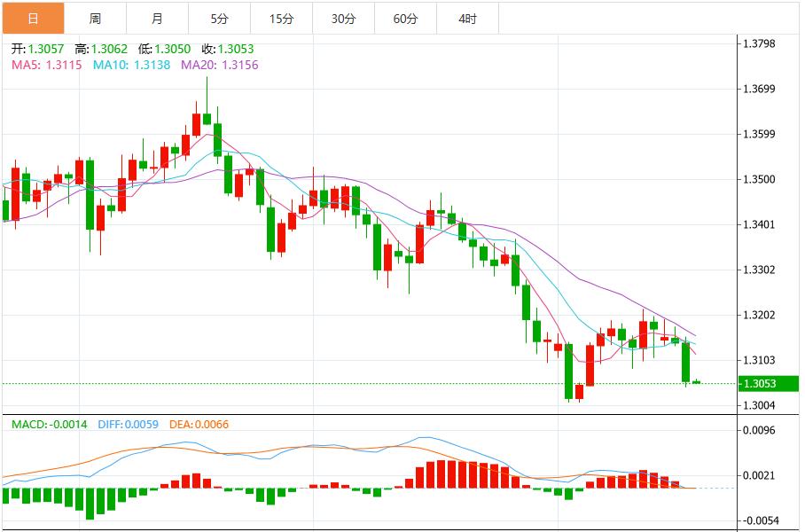Click the 开 opening price readout
Screen dimensions: 805x532
(39, 50)
